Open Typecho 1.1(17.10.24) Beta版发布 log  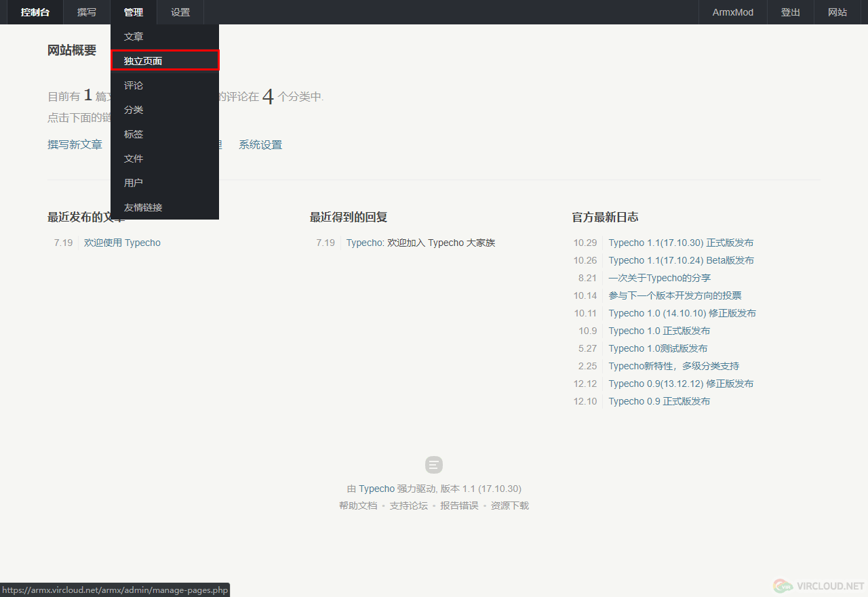point(681,260)
